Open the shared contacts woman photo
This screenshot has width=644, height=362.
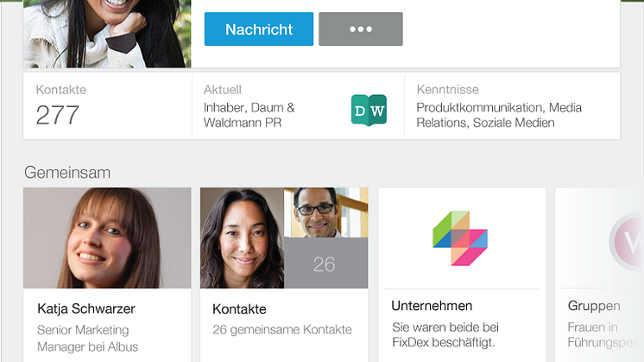(242, 238)
